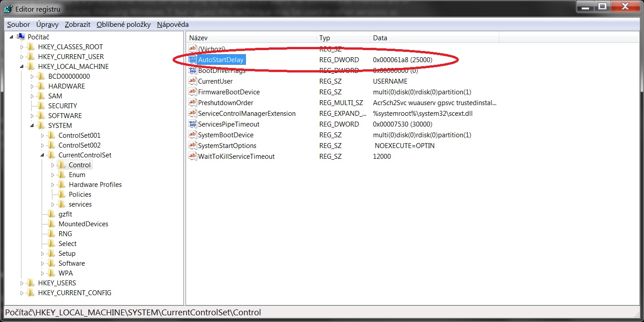Click the string icon of (Výchozí) value

coord(193,49)
